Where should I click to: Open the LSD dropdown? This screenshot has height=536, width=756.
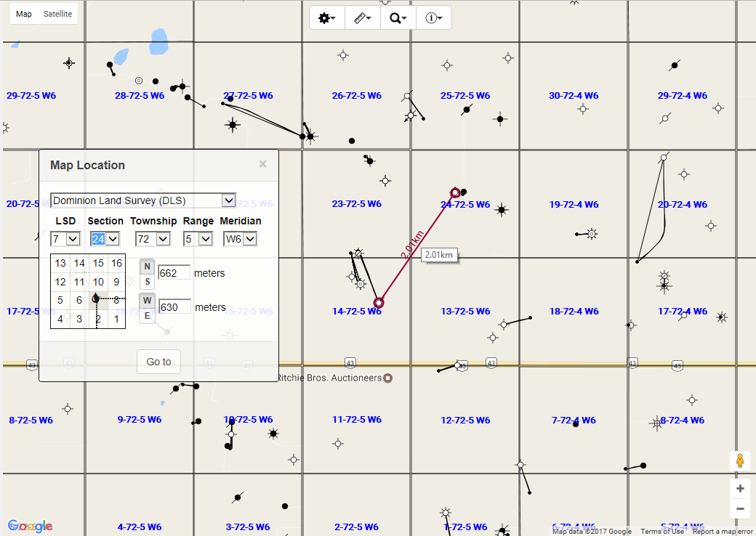tap(65, 239)
